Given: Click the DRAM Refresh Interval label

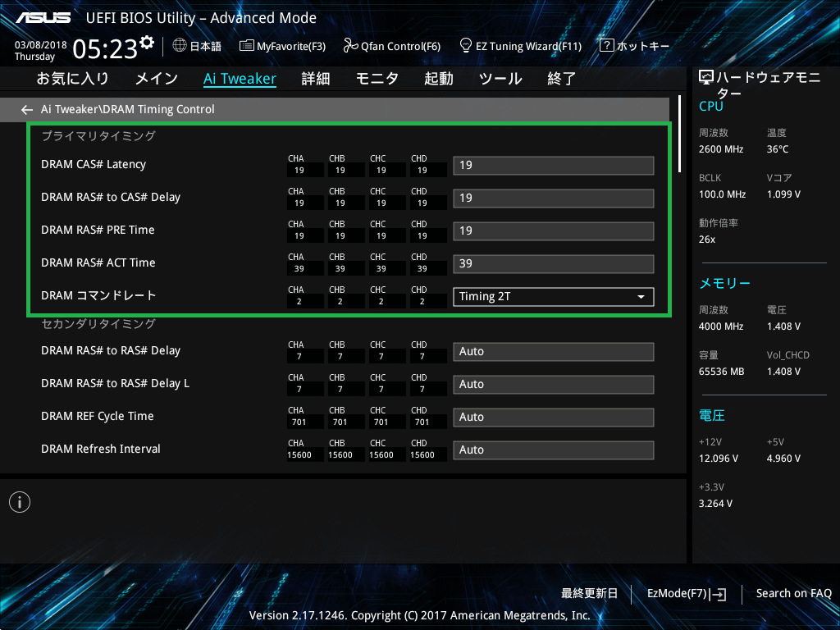Looking at the screenshot, I should tap(101, 449).
